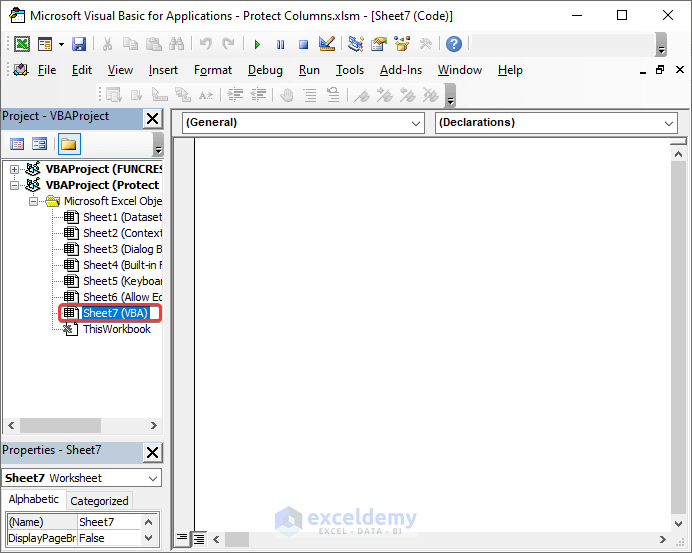The height and width of the screenshot is (553, 692).
Task: Open the Insert menu
Action: click(x=163, y=70)
